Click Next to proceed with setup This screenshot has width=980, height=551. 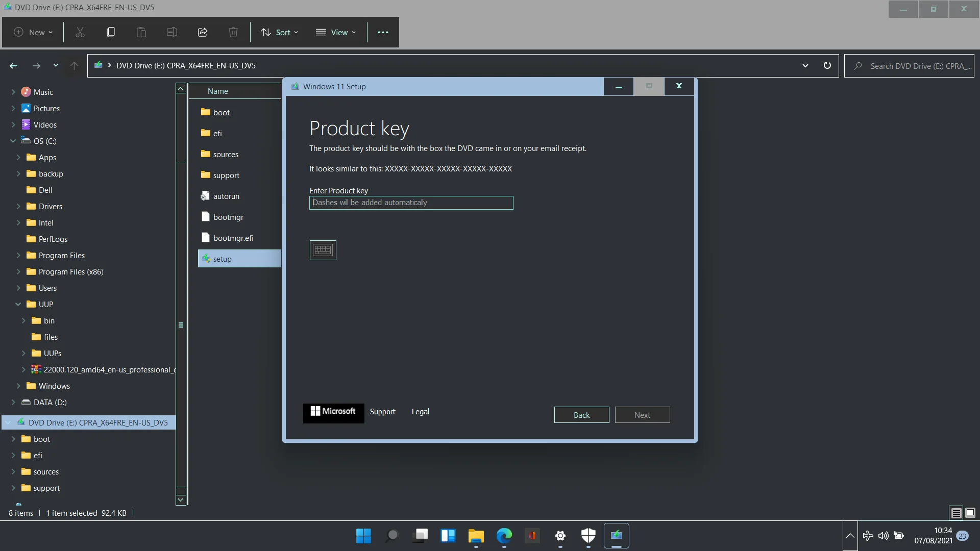pos(642,414)
